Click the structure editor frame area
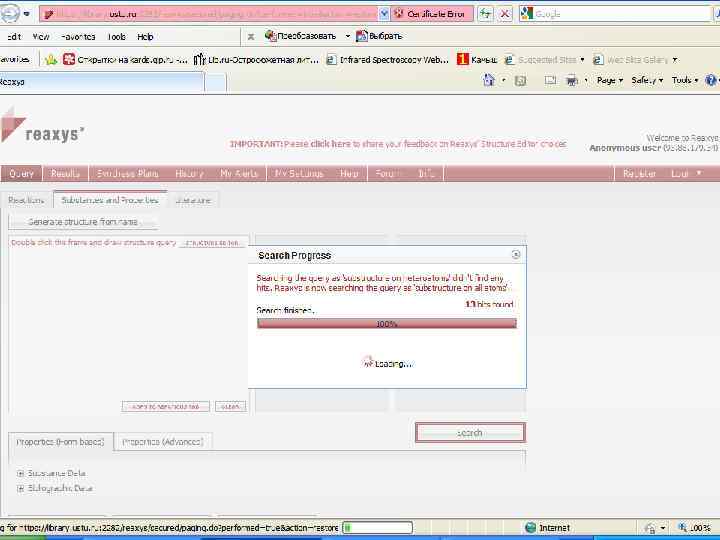720x540 pixels. [x=129, y=324]
